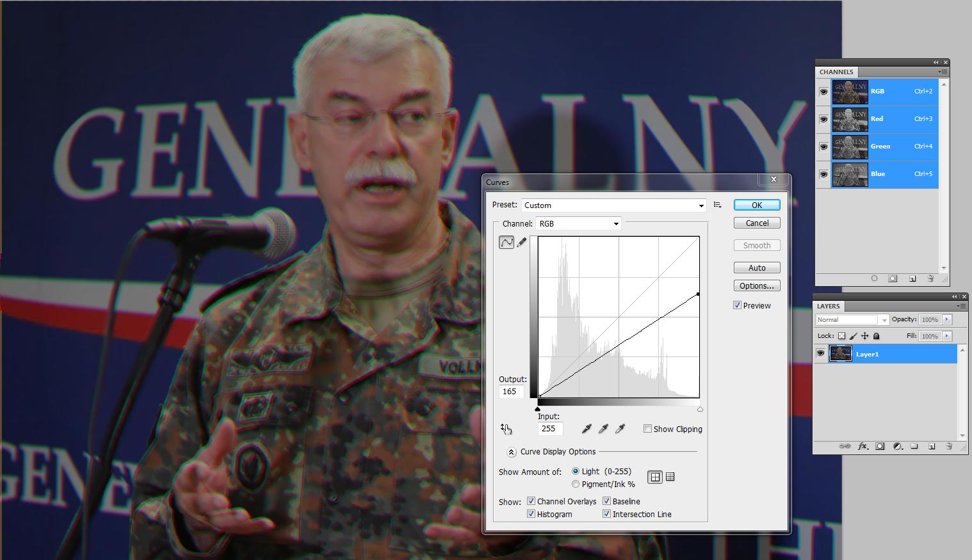Open the Channel RGB dropdown
The height and width of the screenshot is (560, 972).
pyautogui.click(x=579, y=223)
